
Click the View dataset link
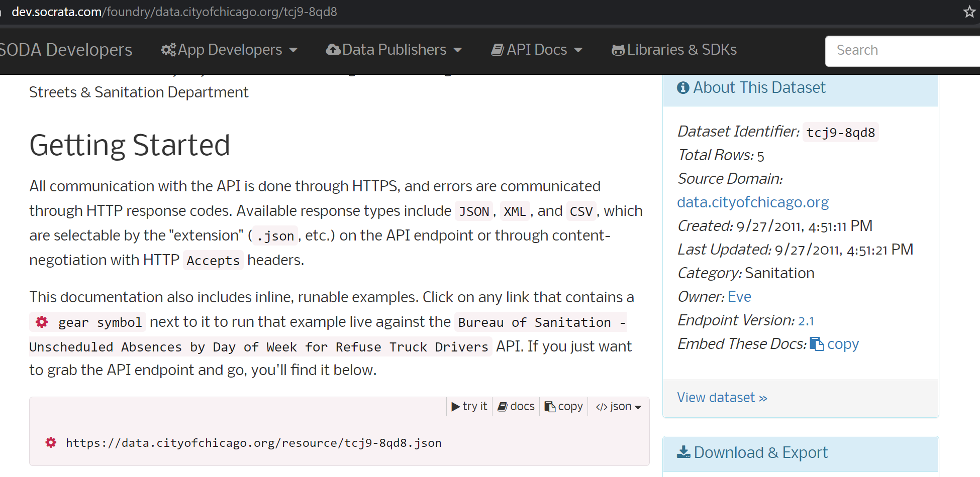tap(722, 397)
